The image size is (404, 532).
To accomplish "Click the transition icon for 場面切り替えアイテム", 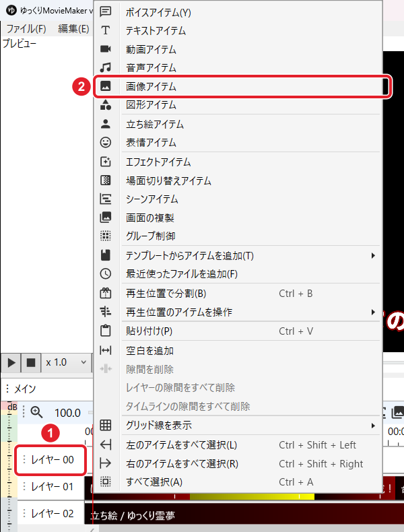I will 106,180.
